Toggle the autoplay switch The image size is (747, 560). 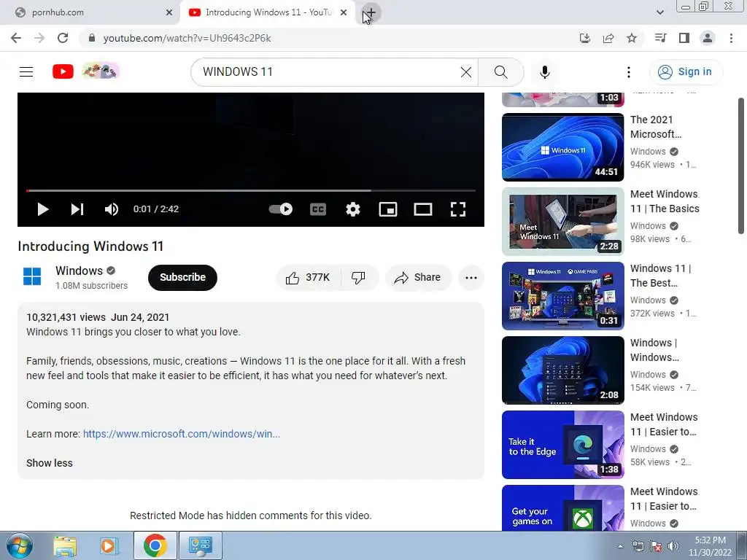(281, 209)
